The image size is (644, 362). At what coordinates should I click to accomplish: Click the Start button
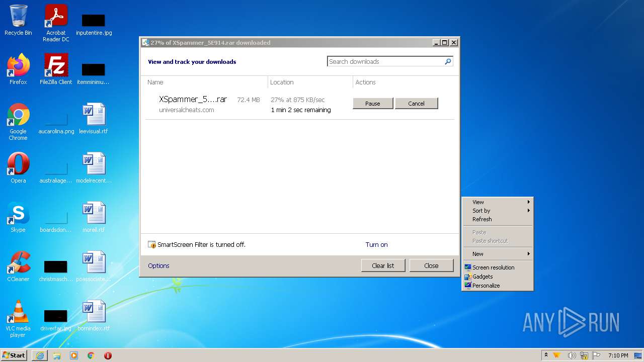(14, 355)
